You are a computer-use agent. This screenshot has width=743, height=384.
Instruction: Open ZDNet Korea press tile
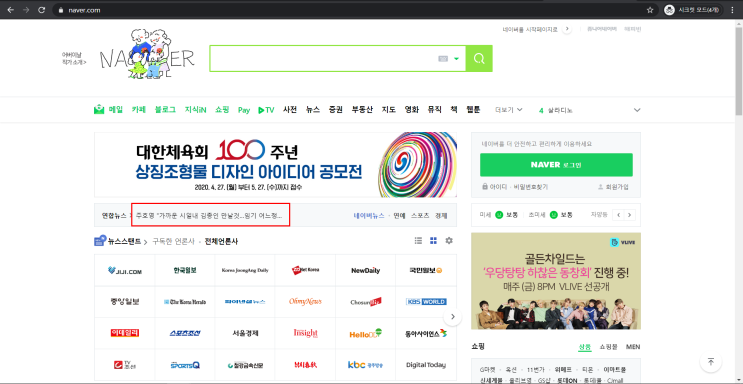[x=305, y=270]
